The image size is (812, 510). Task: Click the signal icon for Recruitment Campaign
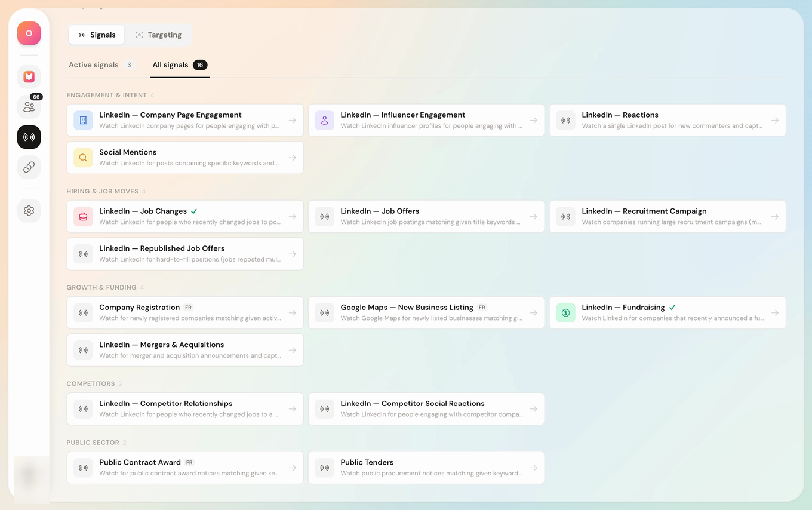coord(565,216)
